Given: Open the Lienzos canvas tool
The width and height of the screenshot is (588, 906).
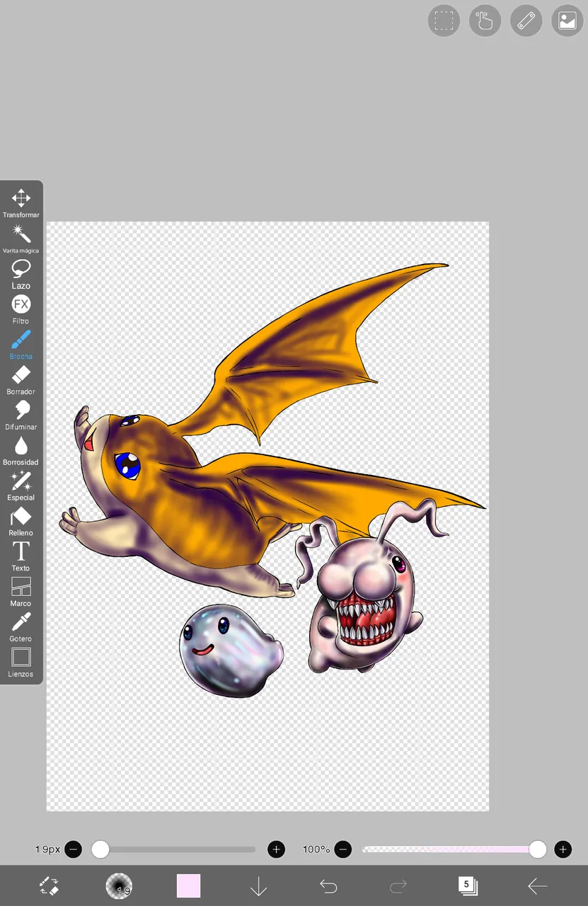Looking at the screenshot, I should (x=21, y=663).
